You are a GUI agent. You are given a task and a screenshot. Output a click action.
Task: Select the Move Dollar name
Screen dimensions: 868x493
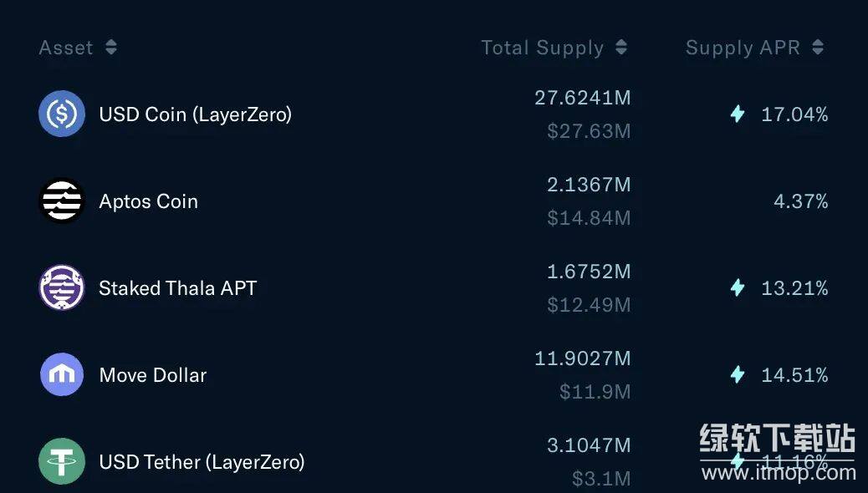(x=153, y=375)
